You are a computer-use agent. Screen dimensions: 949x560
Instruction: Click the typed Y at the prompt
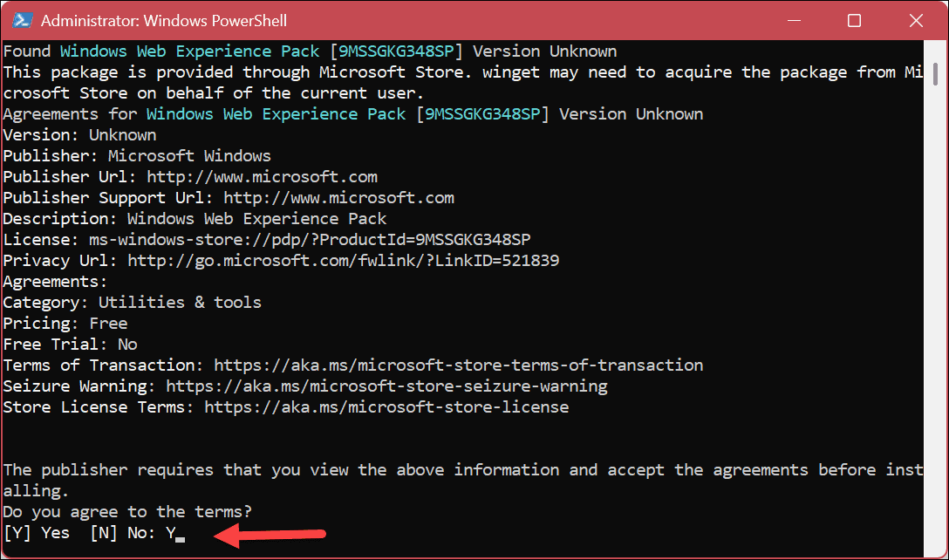point(171,533)
